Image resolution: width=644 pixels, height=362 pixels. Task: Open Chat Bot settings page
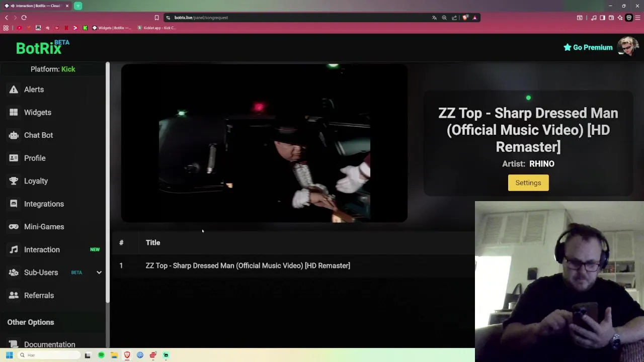(x=38, y=135)
